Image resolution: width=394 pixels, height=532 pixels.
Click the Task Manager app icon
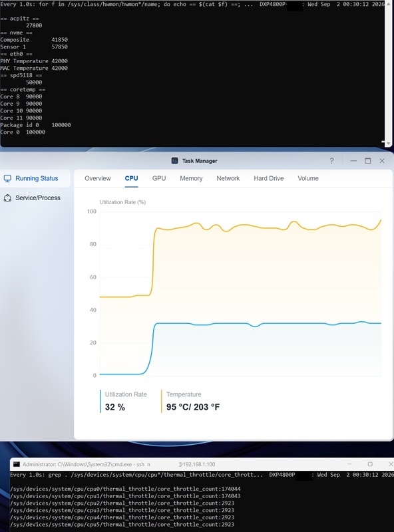[174, 161]
